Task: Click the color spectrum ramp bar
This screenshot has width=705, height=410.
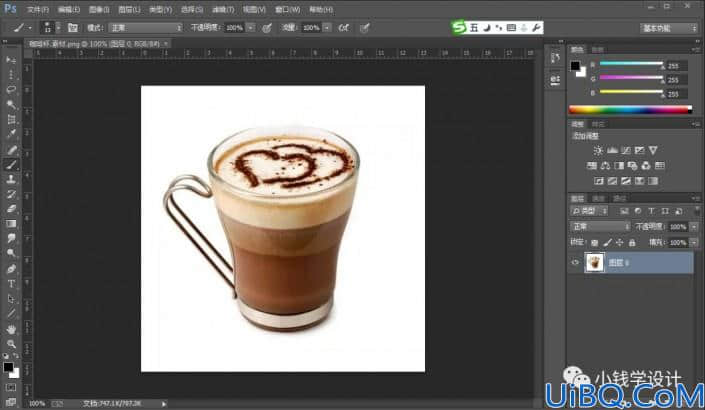Action: [630, 109]
